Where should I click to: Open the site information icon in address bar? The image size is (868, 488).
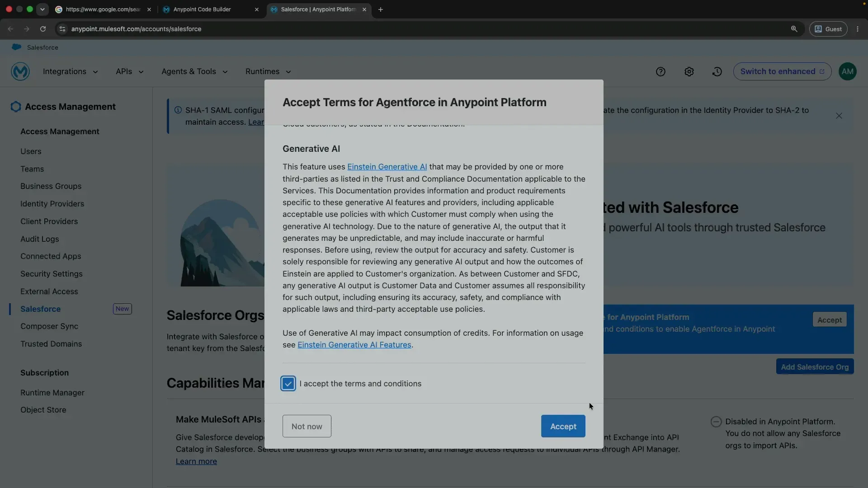click(x=62, y=29)
